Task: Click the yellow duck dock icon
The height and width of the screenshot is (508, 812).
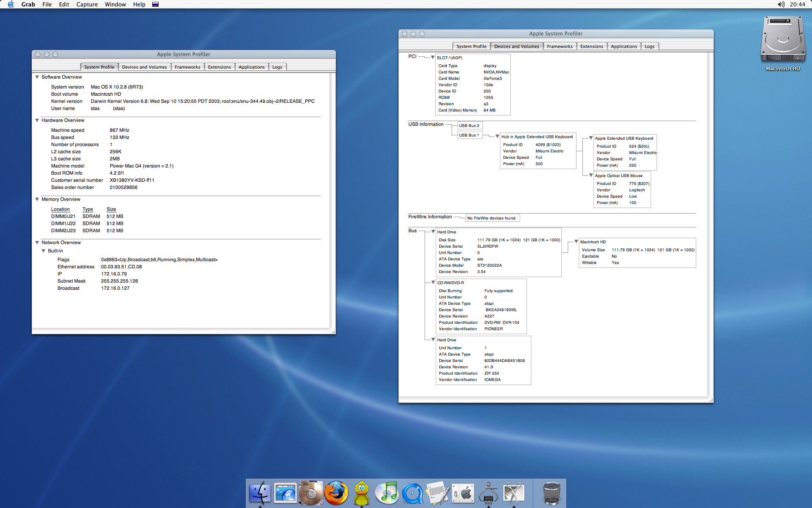Action: click(361, 493)
